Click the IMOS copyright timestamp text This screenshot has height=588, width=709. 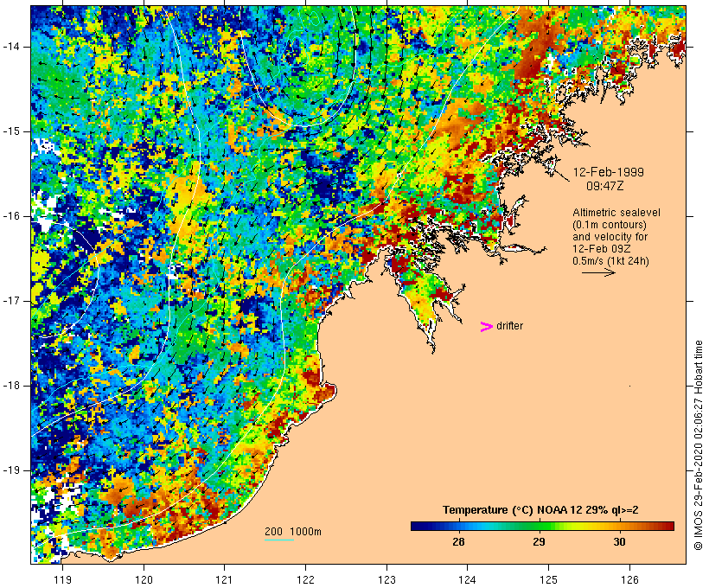698,445
